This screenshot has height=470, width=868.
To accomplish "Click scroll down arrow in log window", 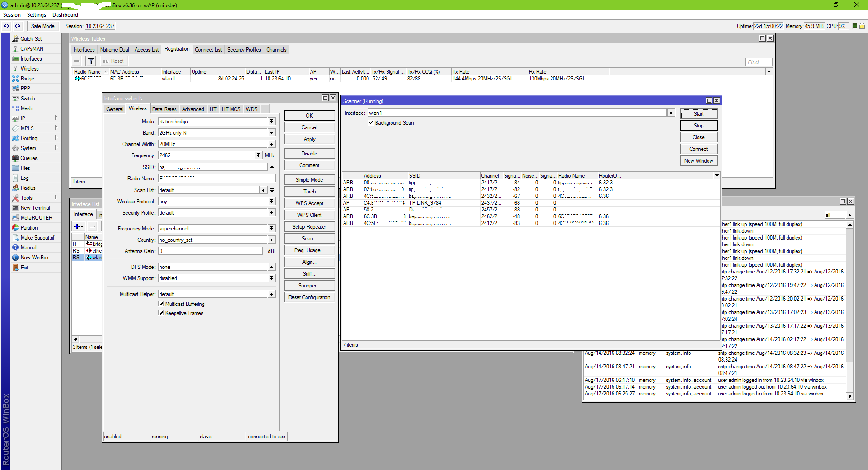I will point(849,396).
